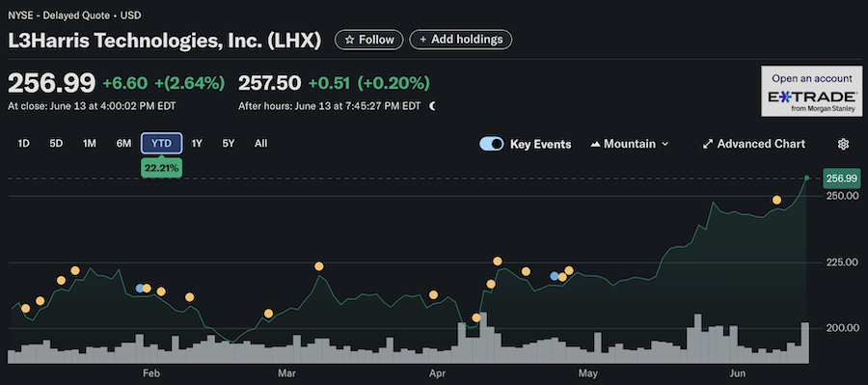Follow L3Harris Technologies stock

click(369, 40)
